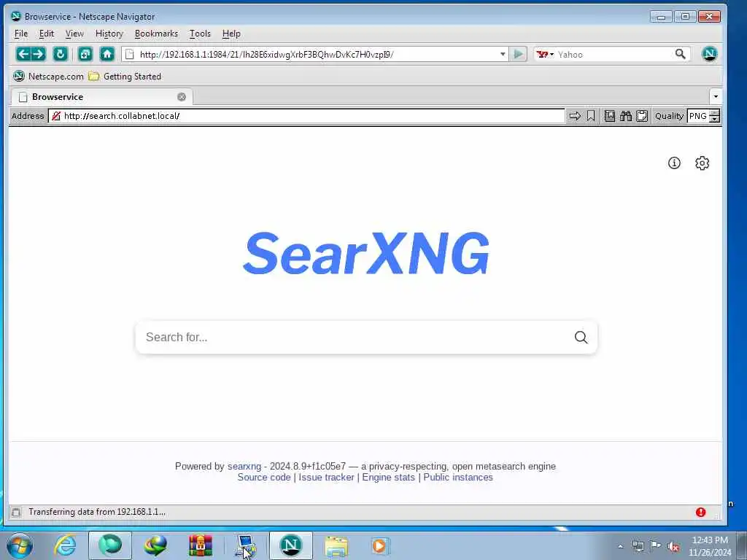Click the Browservice Go arrow icon

575,116
